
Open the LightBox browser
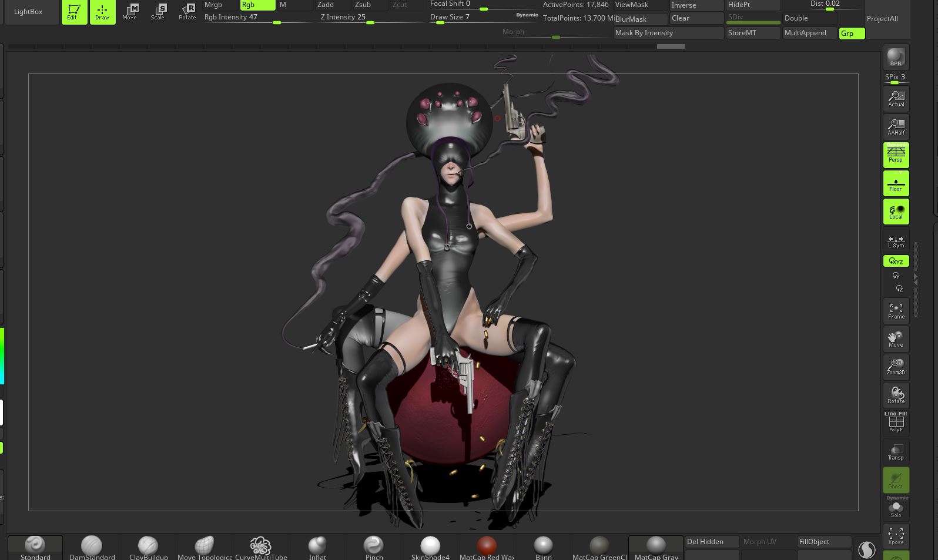coord(28,12)
